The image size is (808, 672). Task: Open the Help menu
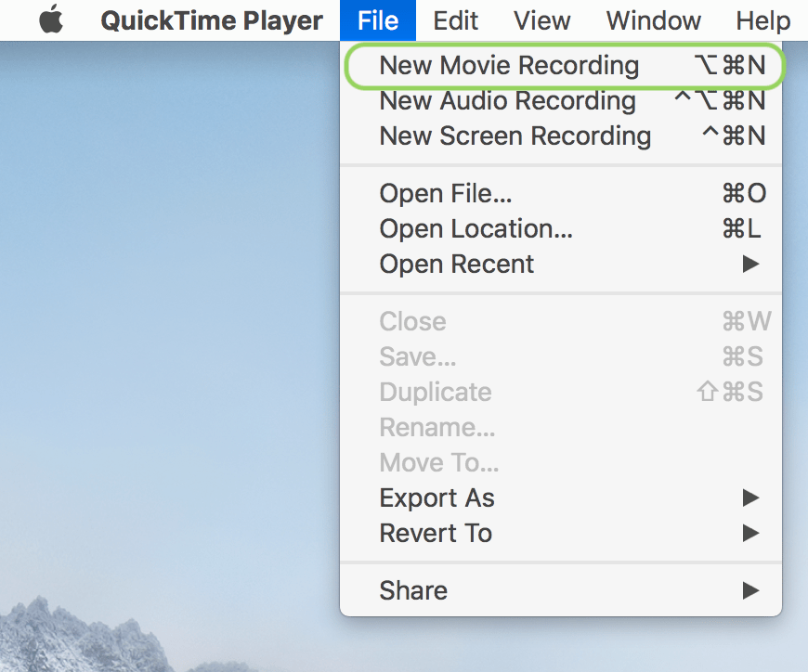(762, 20)
